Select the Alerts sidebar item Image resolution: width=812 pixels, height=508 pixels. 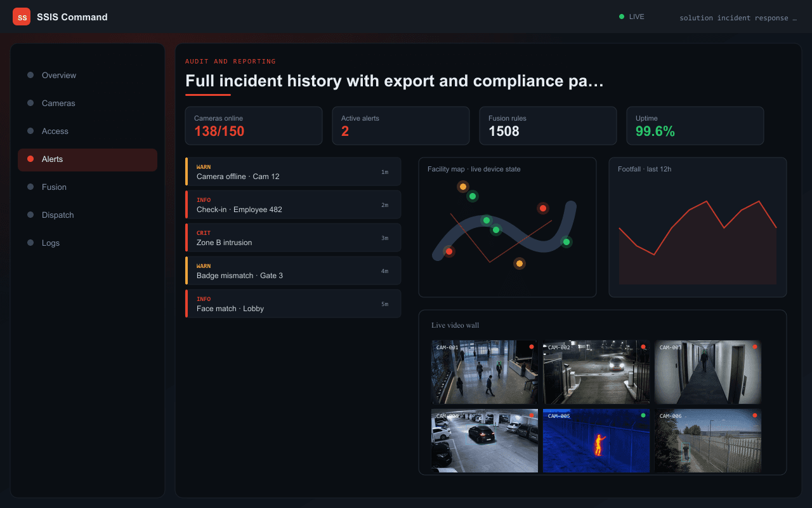pyautogui.click(x=88, y=159)
